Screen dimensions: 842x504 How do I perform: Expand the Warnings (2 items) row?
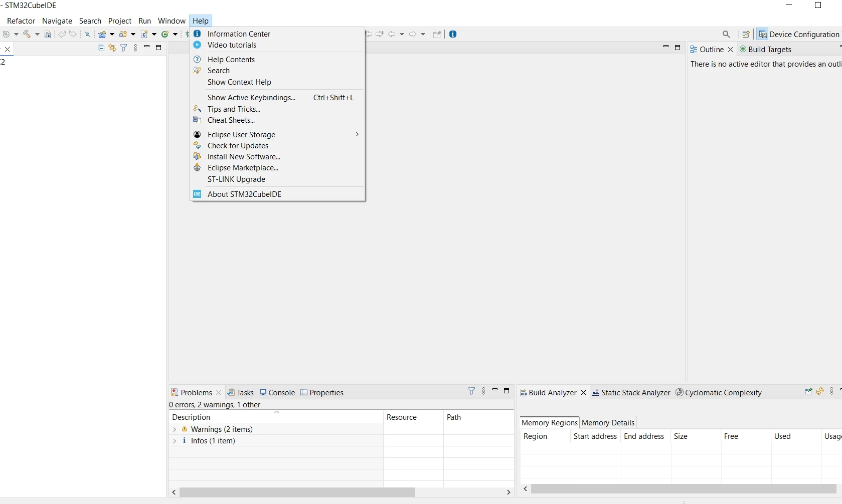[x=175, y=430]
